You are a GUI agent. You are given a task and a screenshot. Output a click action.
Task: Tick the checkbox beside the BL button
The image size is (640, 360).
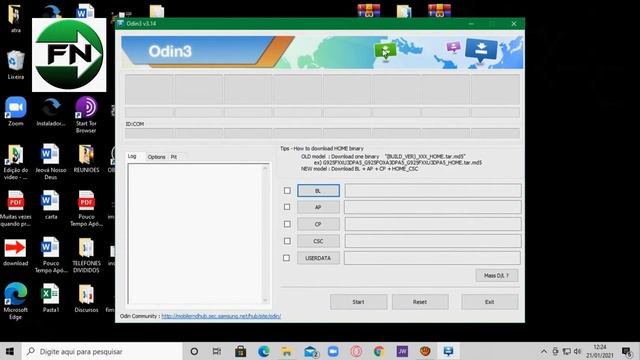click(287, 191)
